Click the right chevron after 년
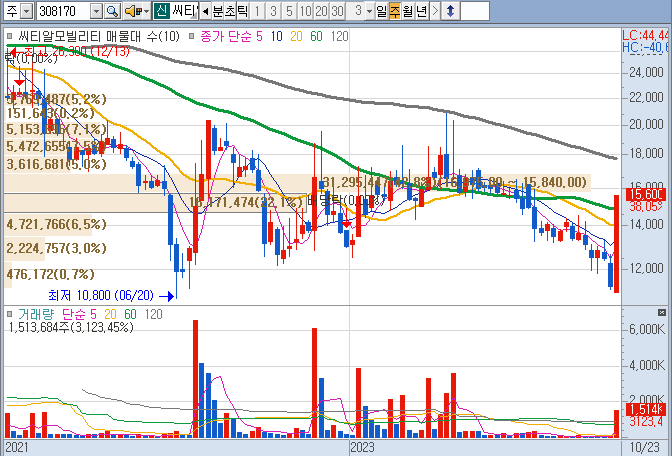 pyautogui.click(x=435, y=11)
